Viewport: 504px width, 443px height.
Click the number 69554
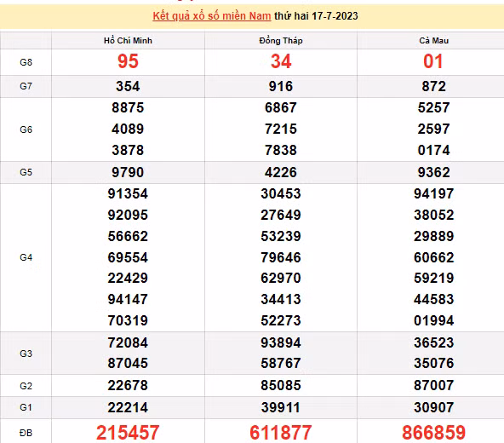point(128,257)
